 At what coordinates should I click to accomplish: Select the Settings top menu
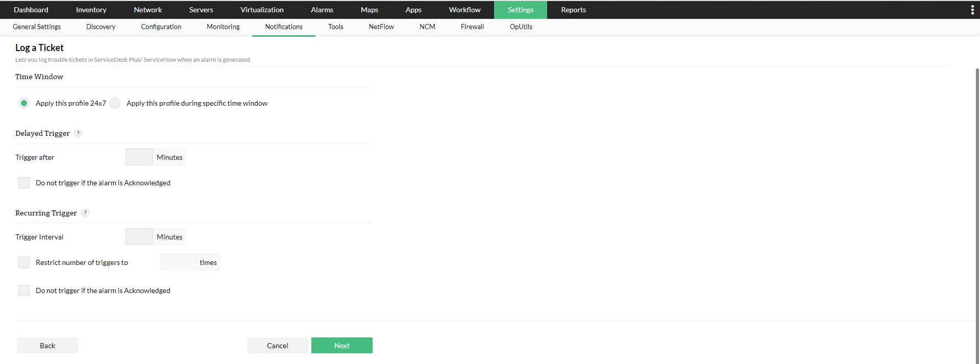pyautogui.click(x=521, y=10)
